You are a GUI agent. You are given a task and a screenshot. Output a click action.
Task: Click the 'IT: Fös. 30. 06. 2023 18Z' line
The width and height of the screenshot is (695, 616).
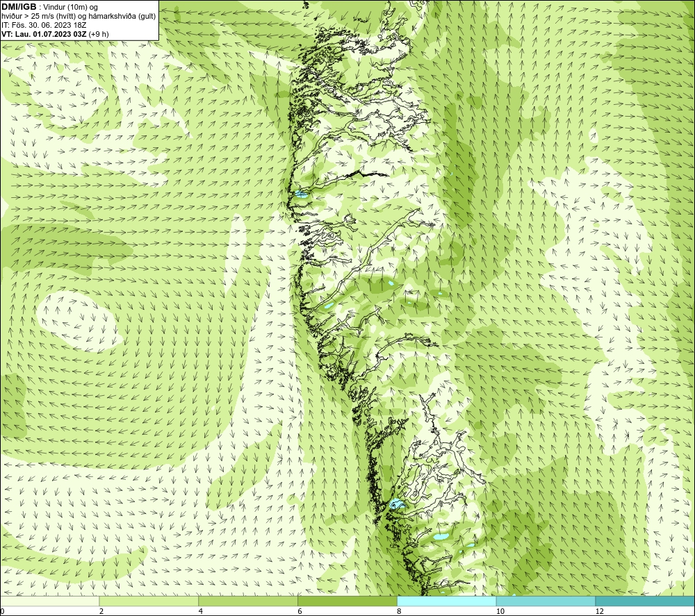pos(43,25)
